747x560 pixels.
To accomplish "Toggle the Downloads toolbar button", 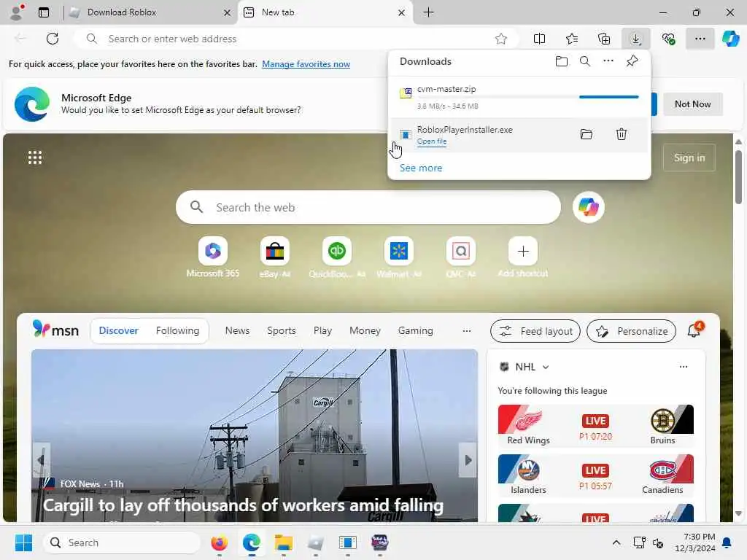I will pos(635,39).
